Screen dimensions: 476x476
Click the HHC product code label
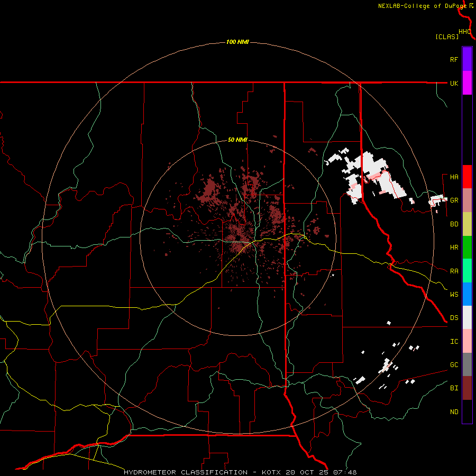465,32
